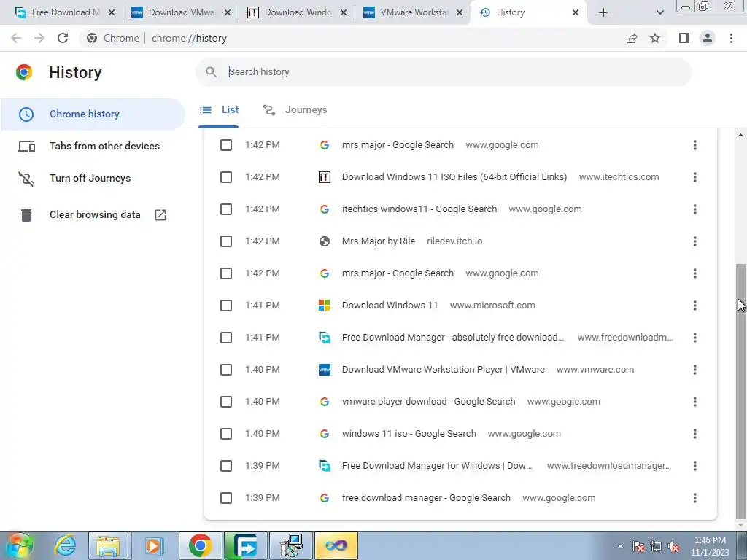
Task: Check the vmware player download search entry
Action: [x=226, y=402]
